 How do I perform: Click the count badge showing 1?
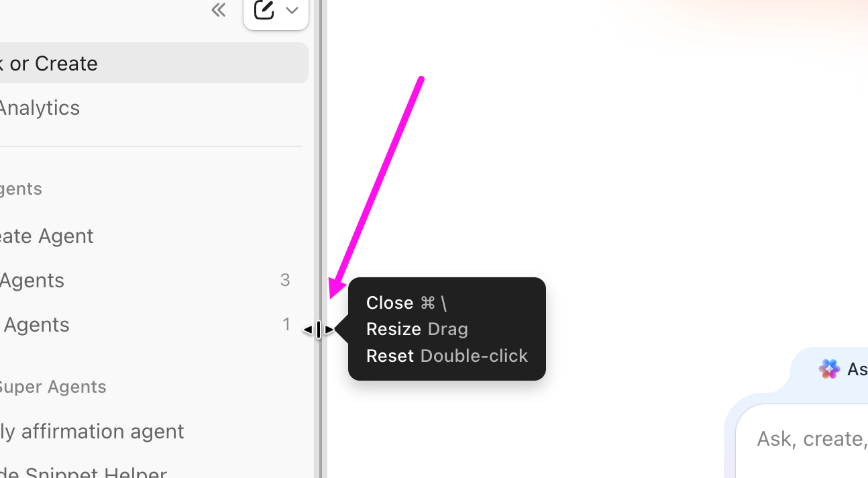tap(286, 324)
